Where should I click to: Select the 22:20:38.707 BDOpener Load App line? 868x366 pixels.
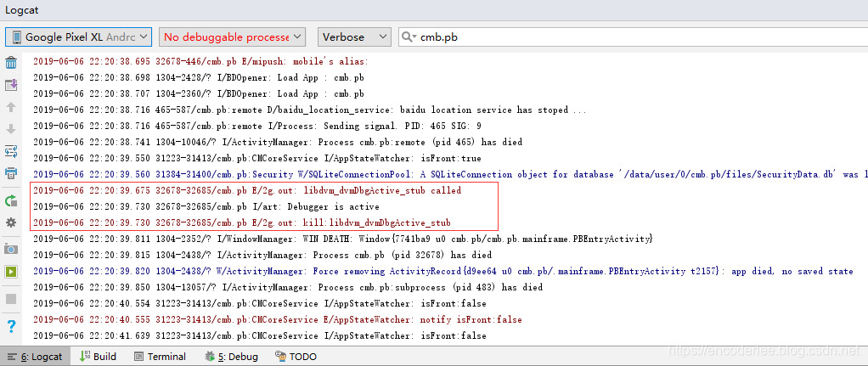coord(198,93)
